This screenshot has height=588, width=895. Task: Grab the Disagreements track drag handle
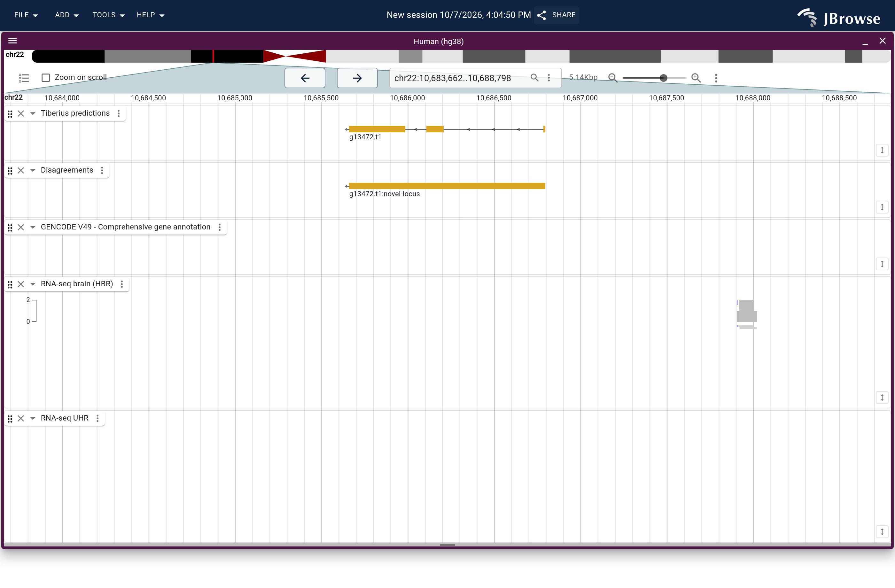tap(10, 171)
